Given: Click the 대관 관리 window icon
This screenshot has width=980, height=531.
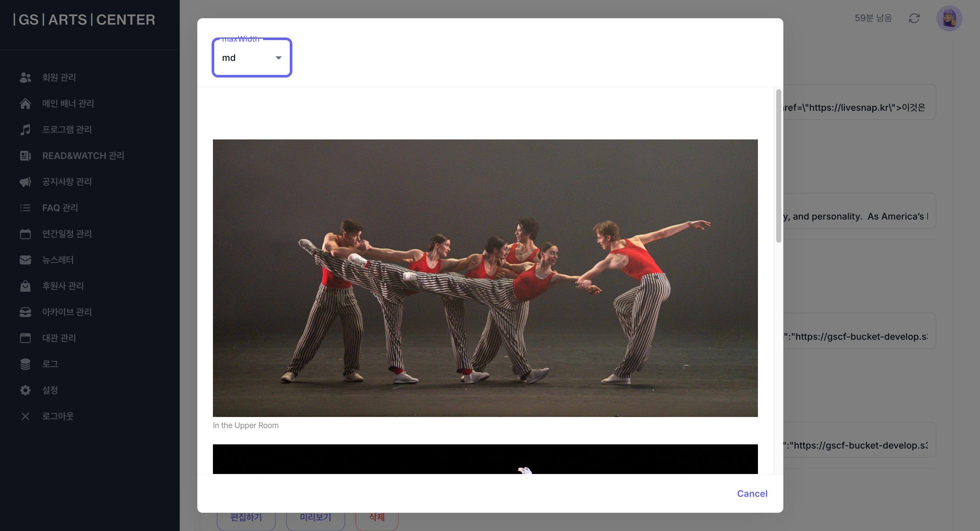Looking at the screenshot, I should (25, 338).
